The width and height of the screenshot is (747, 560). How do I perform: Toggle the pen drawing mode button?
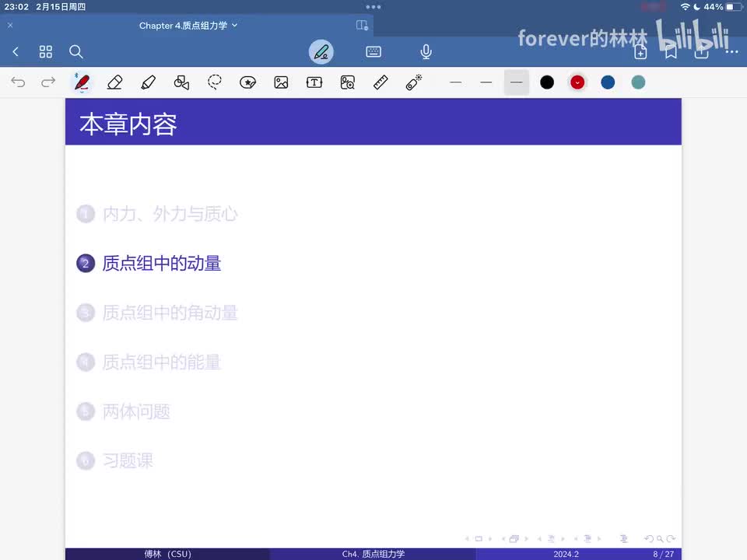click(321, 51)
